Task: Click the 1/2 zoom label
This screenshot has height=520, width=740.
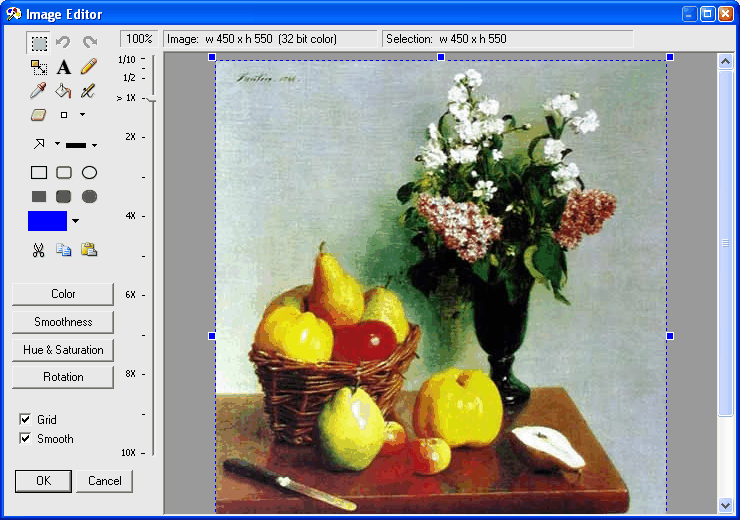Action: (x=129, y=78)
